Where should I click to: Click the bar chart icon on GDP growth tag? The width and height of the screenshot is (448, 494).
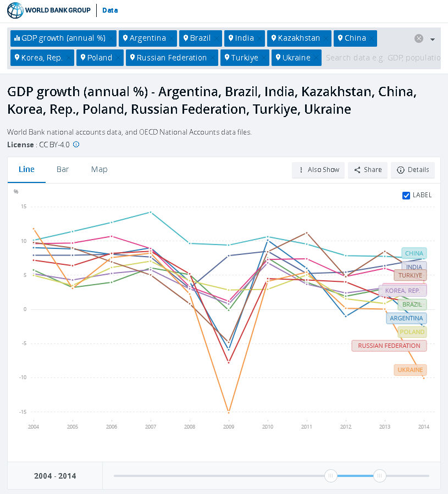(x=17, y=38)
